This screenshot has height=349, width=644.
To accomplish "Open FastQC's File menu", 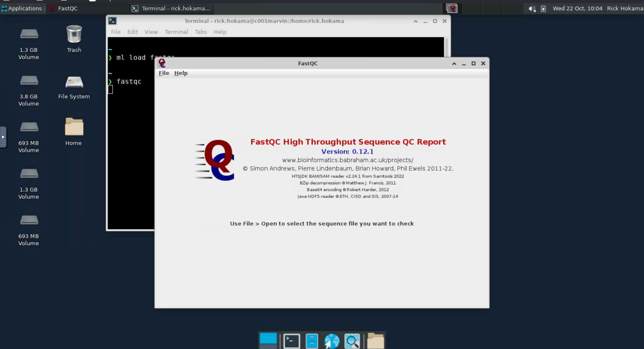I will point(164,73).
